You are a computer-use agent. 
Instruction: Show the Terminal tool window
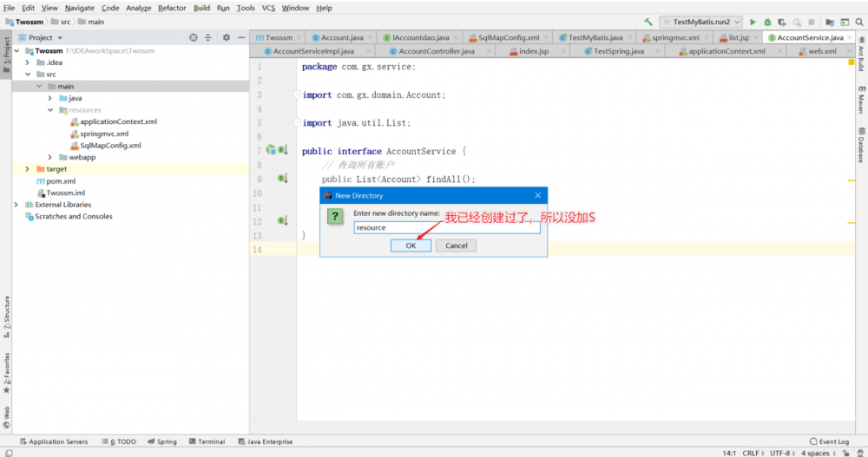205,441
